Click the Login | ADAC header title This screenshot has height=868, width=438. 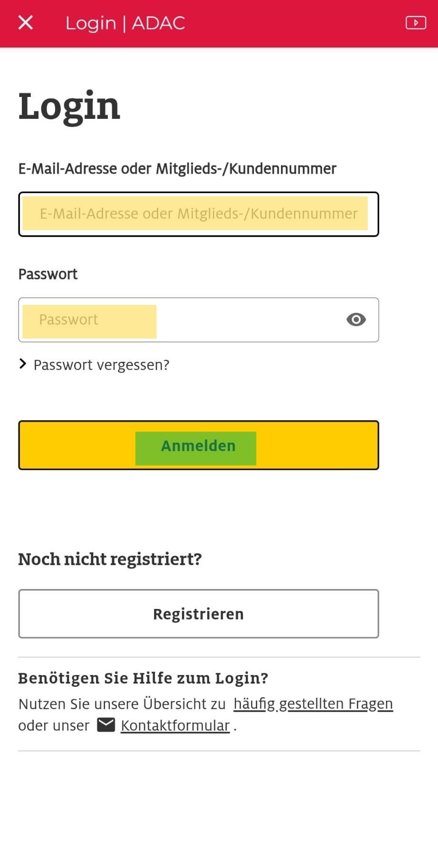point(125,23)
